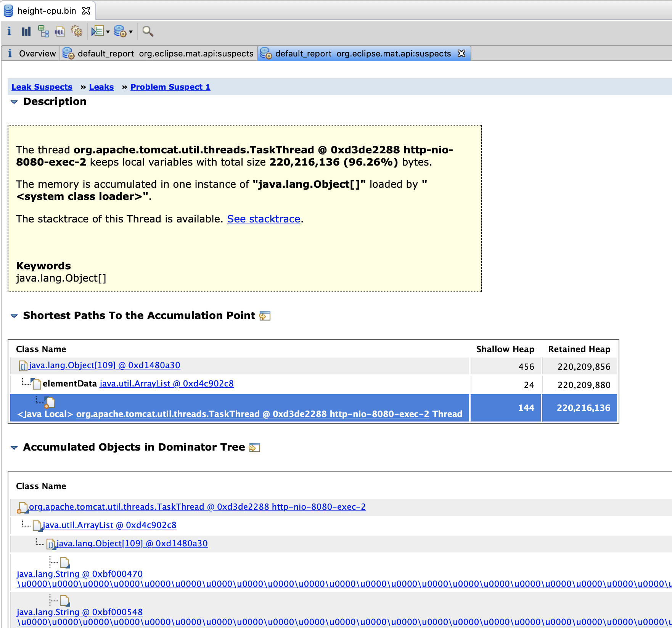
Task: Collapse Shortest Paths To the Accumulation Point
Action: [x=14, y=316]
